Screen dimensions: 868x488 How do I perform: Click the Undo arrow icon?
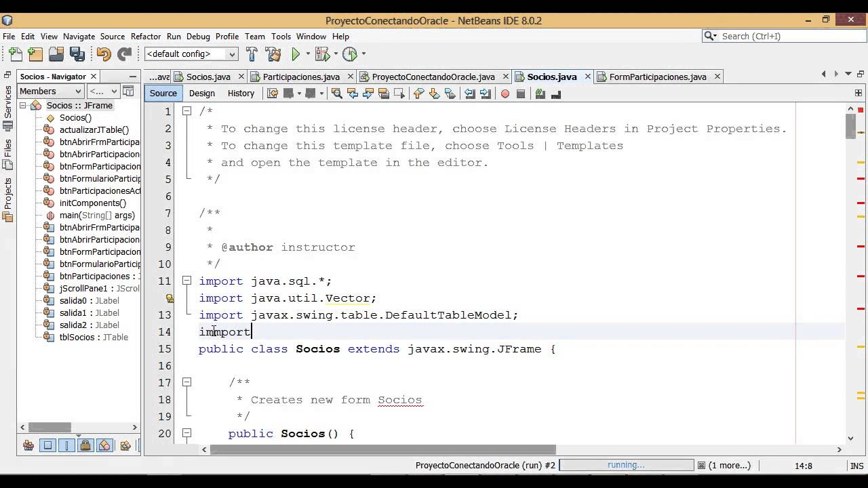(103, 54)
